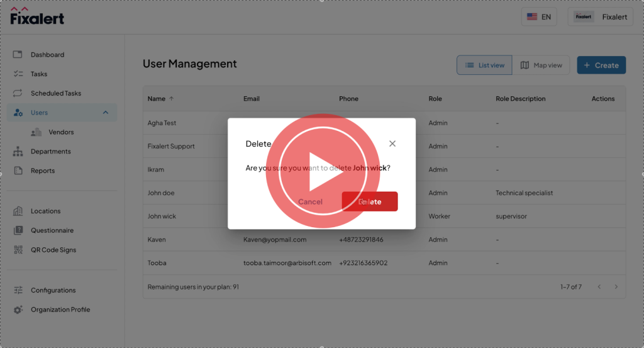The width and height of the screenshot is (644, 348).
Task: Click the Role column header
Action: pyautogui.click(x=435, y=99)
